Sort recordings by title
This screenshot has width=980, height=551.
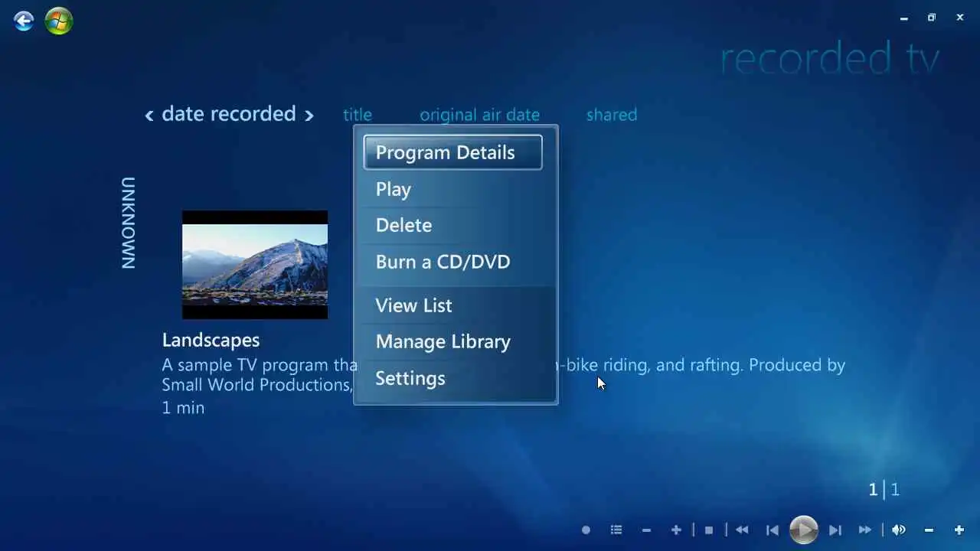click(x=358, y=115)
